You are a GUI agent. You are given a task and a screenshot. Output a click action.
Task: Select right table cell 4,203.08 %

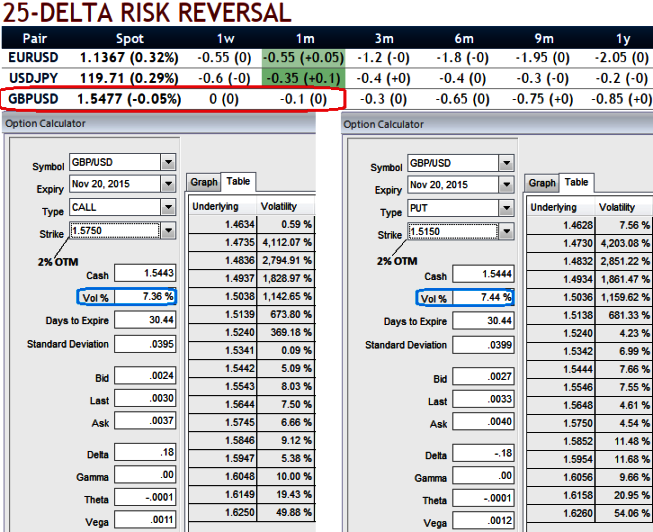pos(624,243)
